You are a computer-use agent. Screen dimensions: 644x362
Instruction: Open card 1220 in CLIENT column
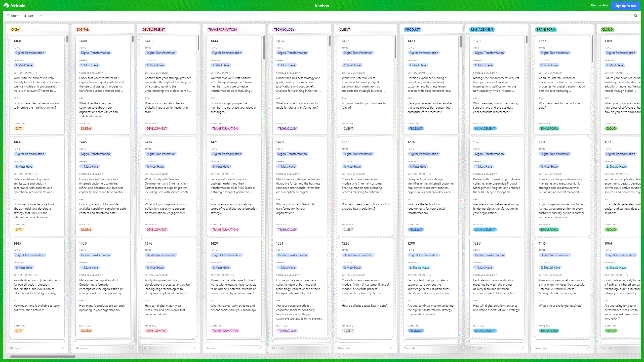tap(366, 288)
